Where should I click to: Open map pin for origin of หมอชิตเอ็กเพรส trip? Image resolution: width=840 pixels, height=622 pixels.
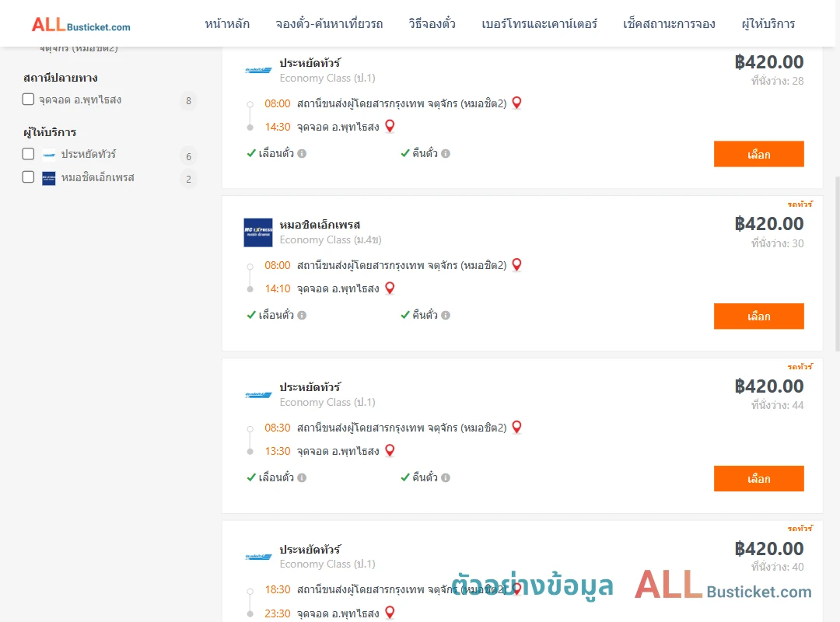click(x=517, y=264)
